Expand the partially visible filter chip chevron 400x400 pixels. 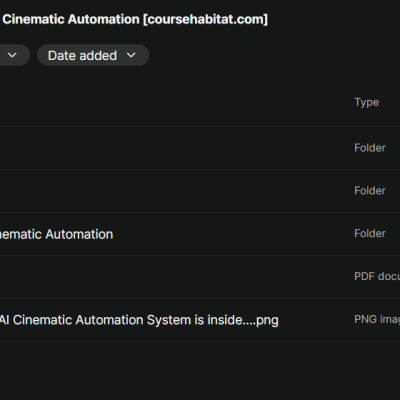[12, 55]
